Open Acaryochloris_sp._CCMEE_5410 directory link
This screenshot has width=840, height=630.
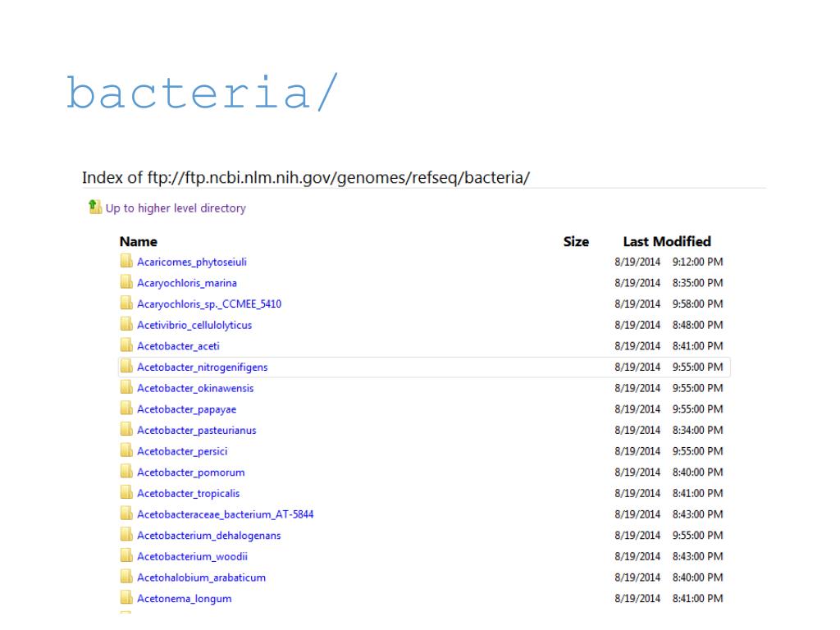pyautogui.click(x=209, y=304)
